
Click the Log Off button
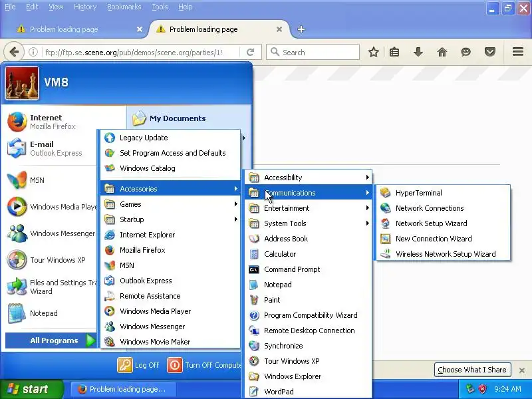tap(138, 365)
